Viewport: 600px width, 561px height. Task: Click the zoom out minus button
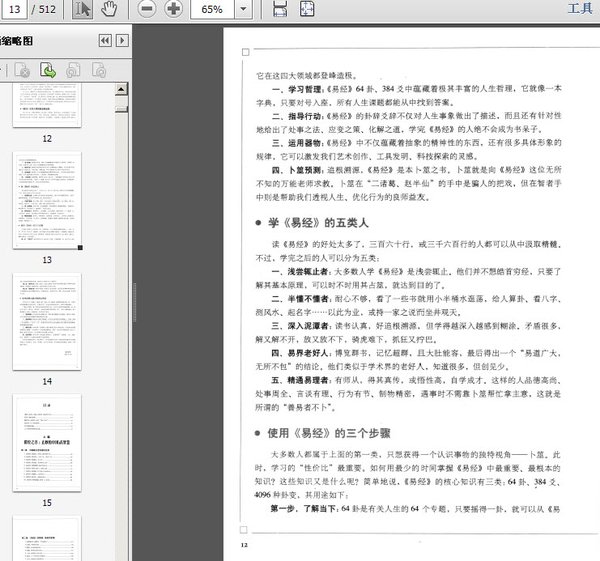click(x=147, y=10)
